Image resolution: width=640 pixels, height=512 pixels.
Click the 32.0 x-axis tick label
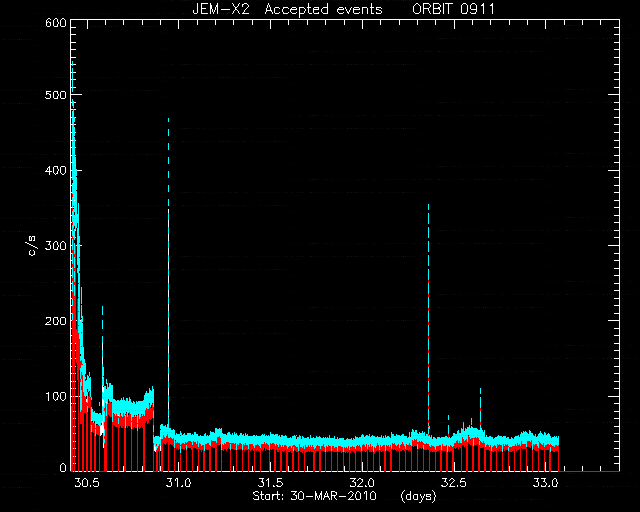pos(362,483)
